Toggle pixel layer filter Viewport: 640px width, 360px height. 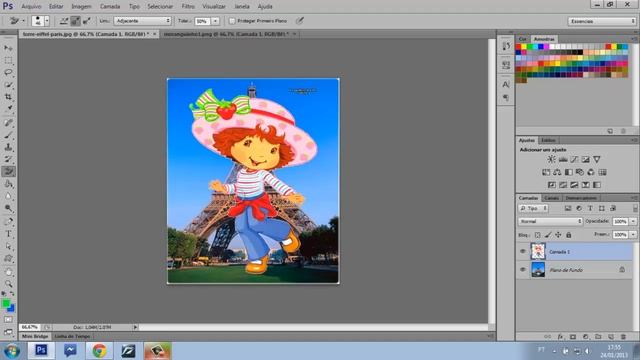[568, 208]
